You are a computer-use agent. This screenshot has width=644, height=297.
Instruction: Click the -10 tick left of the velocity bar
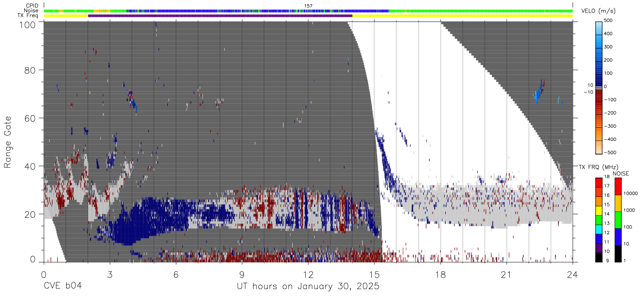pyautogui.click(x=588, y=92)
